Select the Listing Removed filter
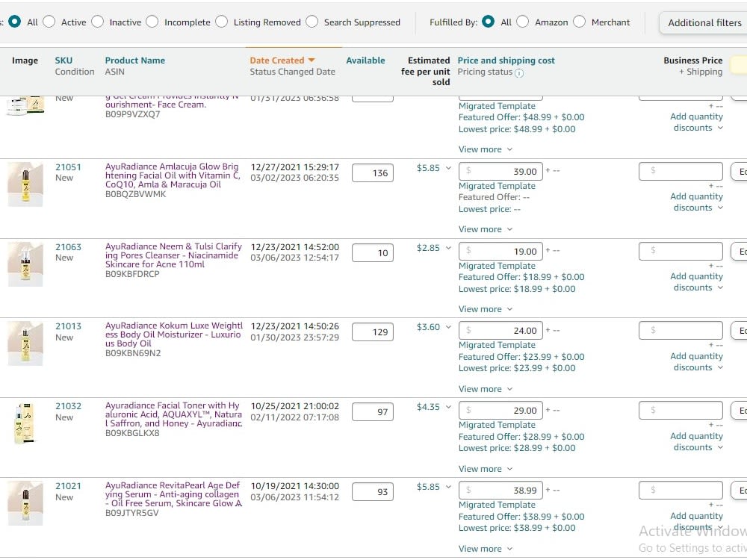This screenshot has height=560, width=747. 222,22
